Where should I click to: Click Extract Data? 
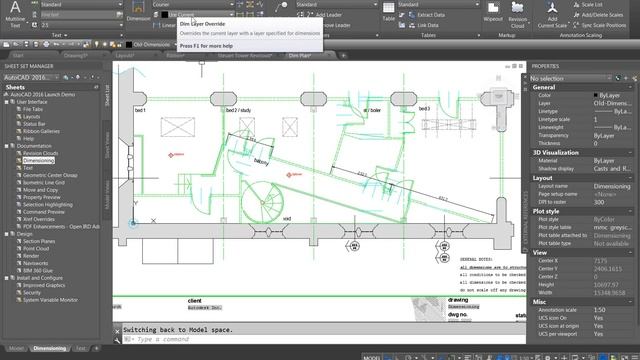click(x=427, y=15)
